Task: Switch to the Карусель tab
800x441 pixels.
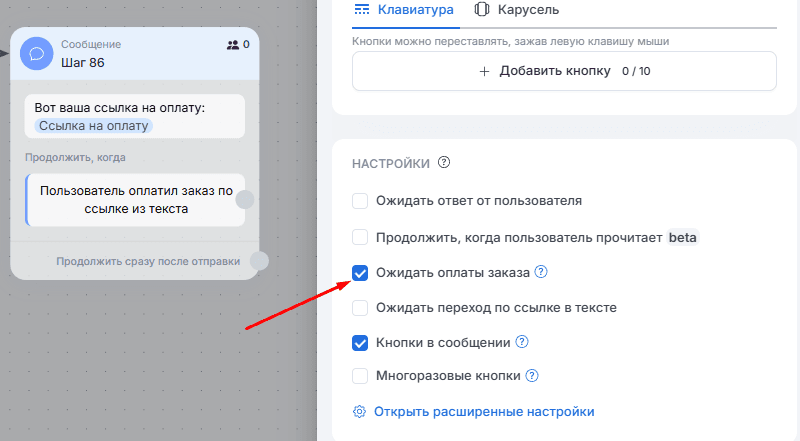Action: 516,10
